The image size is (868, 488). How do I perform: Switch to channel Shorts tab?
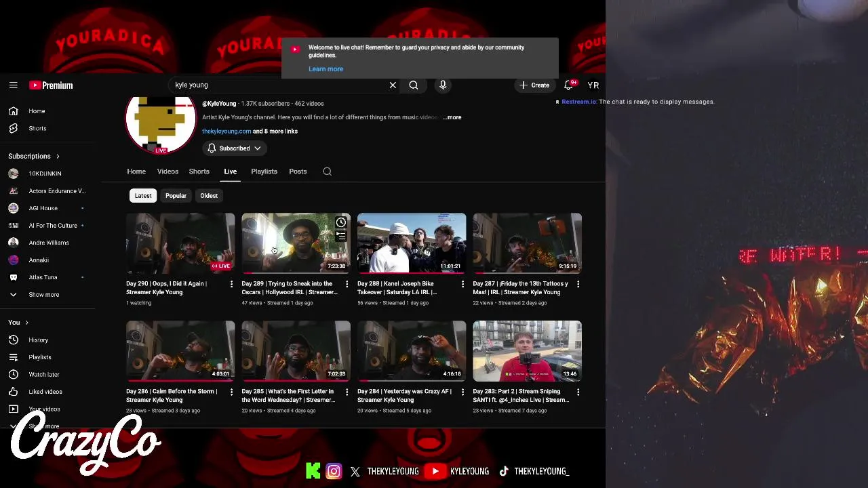[x=199, y=171]
